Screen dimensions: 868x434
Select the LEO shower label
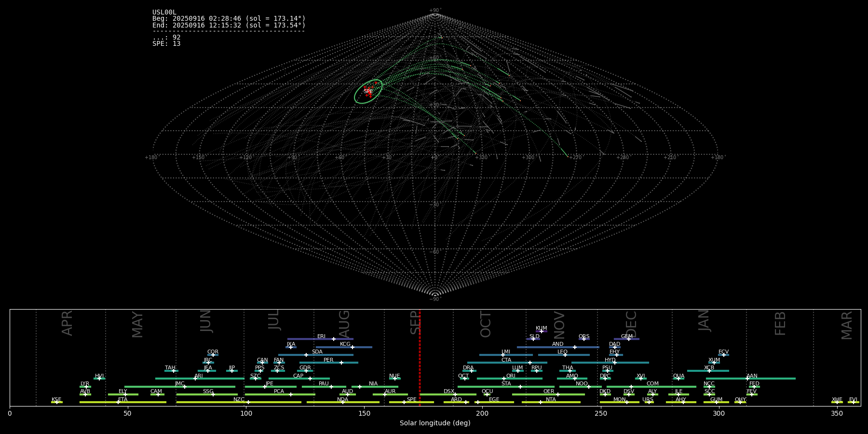tap(562, 352)
